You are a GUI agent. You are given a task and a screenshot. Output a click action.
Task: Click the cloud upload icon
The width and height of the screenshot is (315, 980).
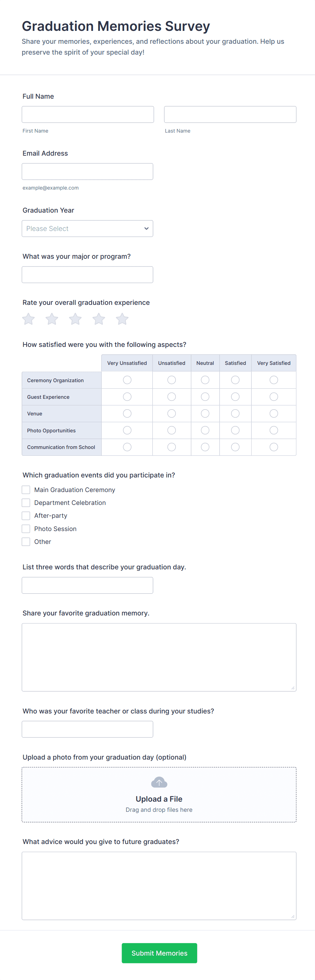(159, 782)
